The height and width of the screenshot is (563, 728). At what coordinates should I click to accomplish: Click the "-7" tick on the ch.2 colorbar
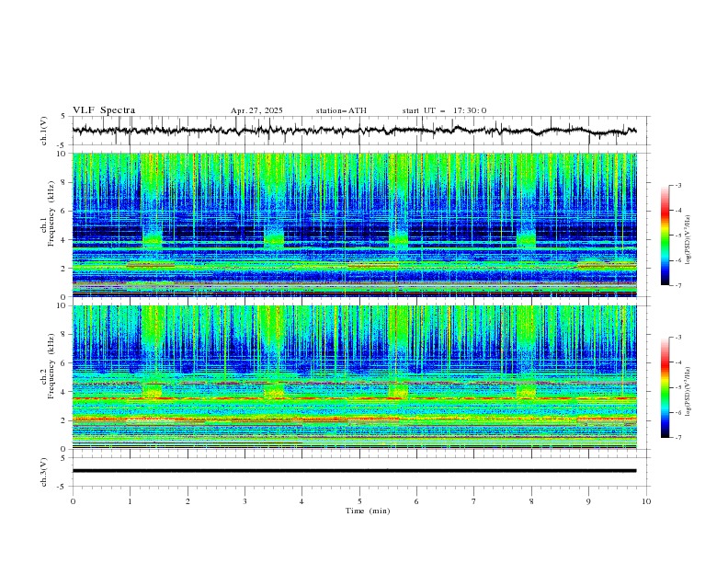click(677, 438)
